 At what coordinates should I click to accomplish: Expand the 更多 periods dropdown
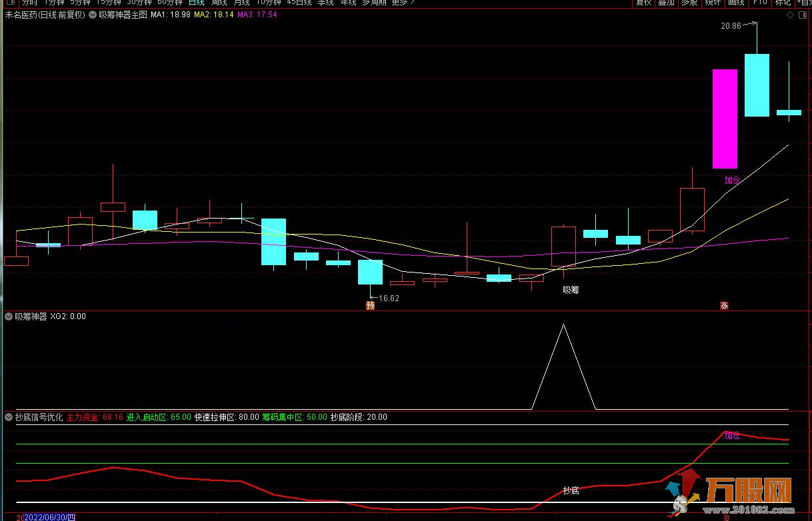(403, 3)
